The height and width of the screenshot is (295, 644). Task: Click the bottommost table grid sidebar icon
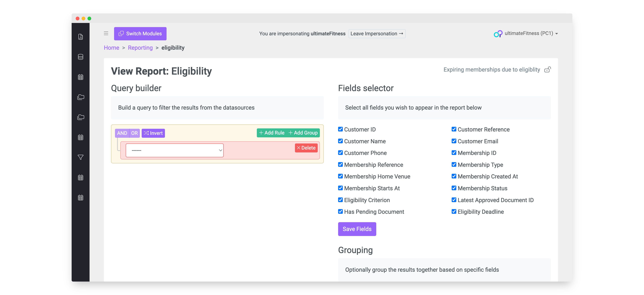click(81, 198)
